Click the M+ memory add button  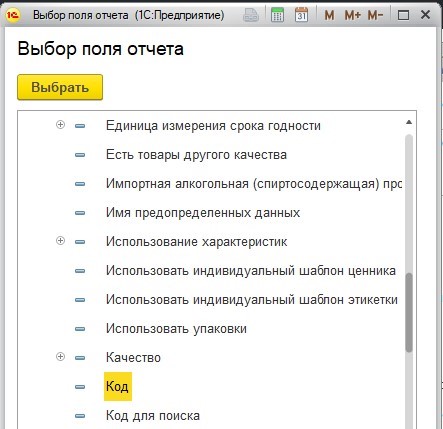tap(352, 15)
